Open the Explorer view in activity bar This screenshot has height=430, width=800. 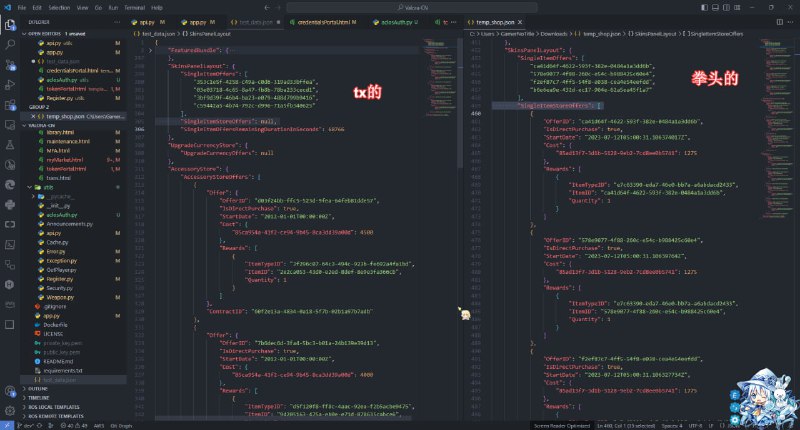coord(10,24)
